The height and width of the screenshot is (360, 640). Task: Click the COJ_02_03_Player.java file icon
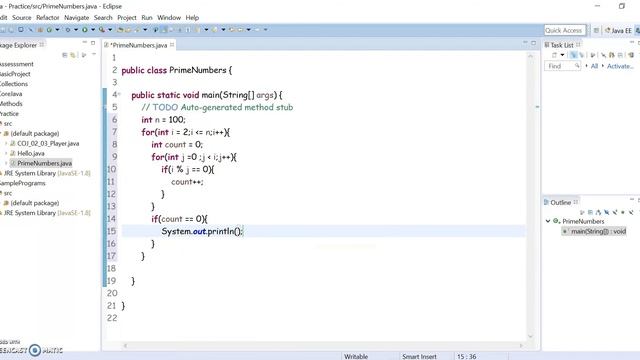[13, 144]
